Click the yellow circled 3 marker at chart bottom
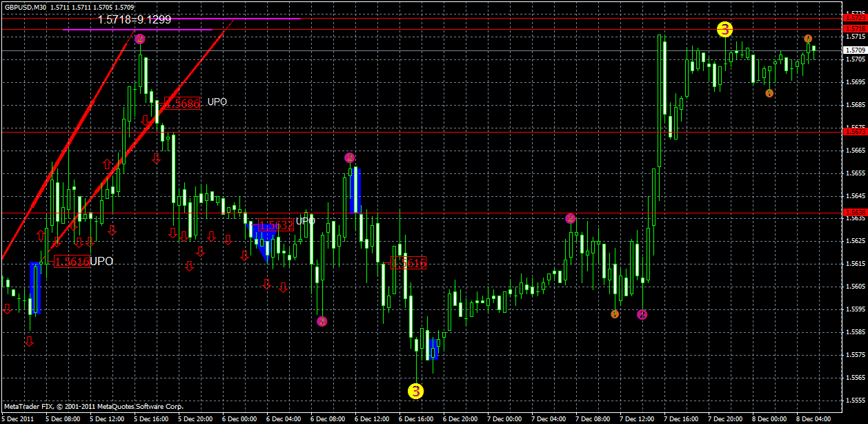This screenshot has height=424, width=868. [415, 391]
